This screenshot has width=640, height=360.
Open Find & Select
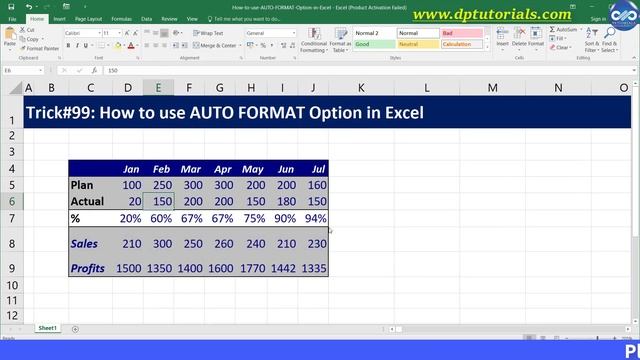point(609,40)
